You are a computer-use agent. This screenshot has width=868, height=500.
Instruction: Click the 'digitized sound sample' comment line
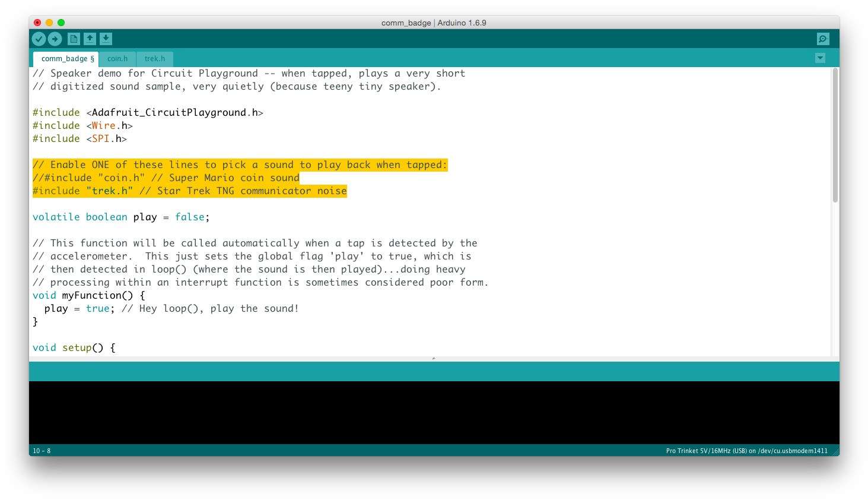237,86
